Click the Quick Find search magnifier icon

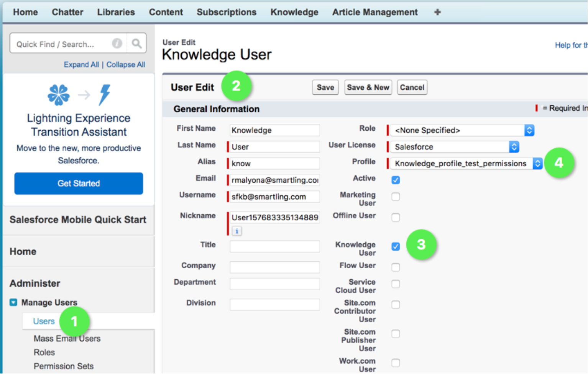(x=136, y=44)
